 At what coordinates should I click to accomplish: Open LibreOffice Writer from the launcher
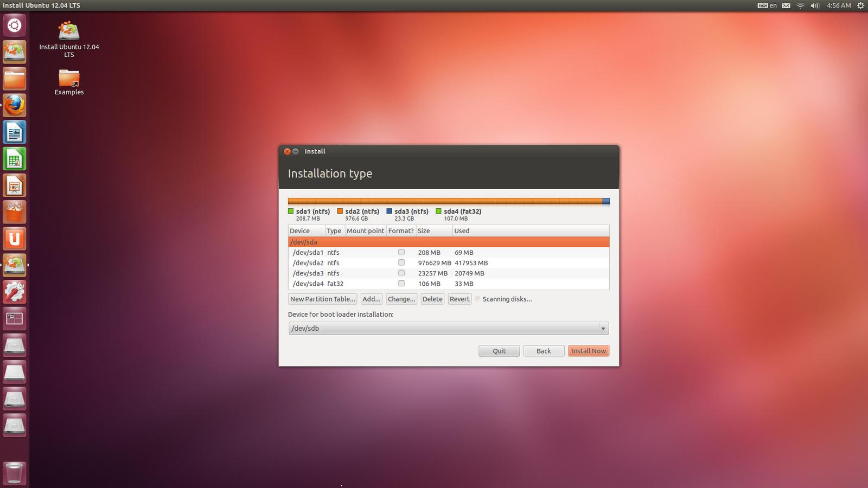[x=15, y=132]
